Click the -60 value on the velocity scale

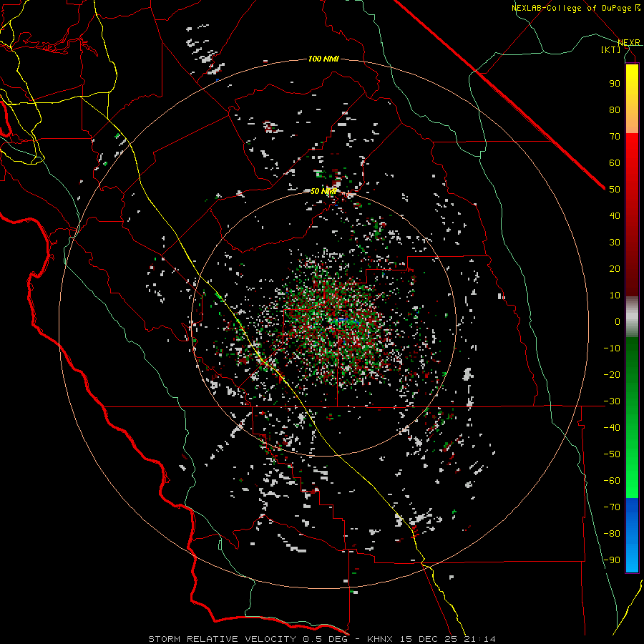612,481
